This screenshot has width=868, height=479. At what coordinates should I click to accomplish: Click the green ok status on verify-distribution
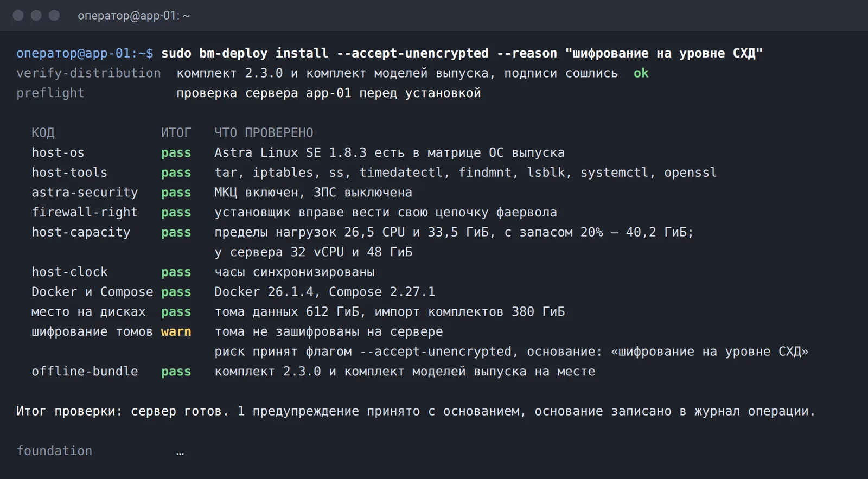[x=641, y=73]
